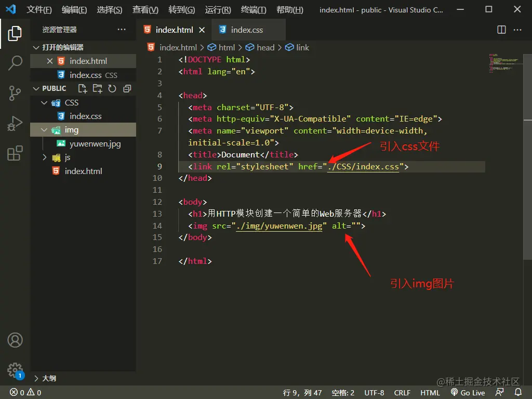Close index.html in open editors list
The height and width of the screenshot is (399, 532).
pos(50,61)
